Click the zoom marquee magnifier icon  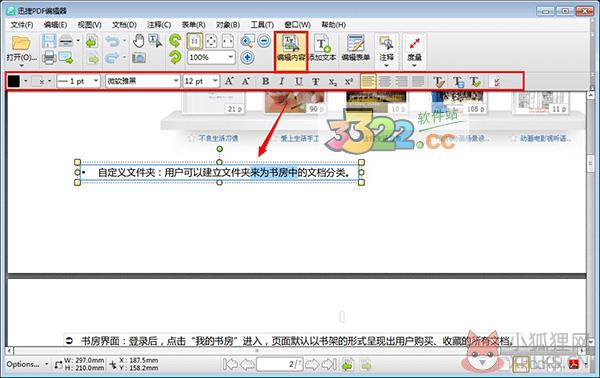pos(248,41)
